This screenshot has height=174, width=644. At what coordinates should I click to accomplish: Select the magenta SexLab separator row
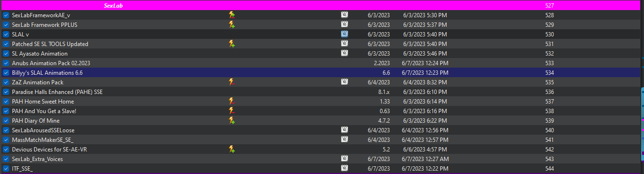(x=320, y=5)
